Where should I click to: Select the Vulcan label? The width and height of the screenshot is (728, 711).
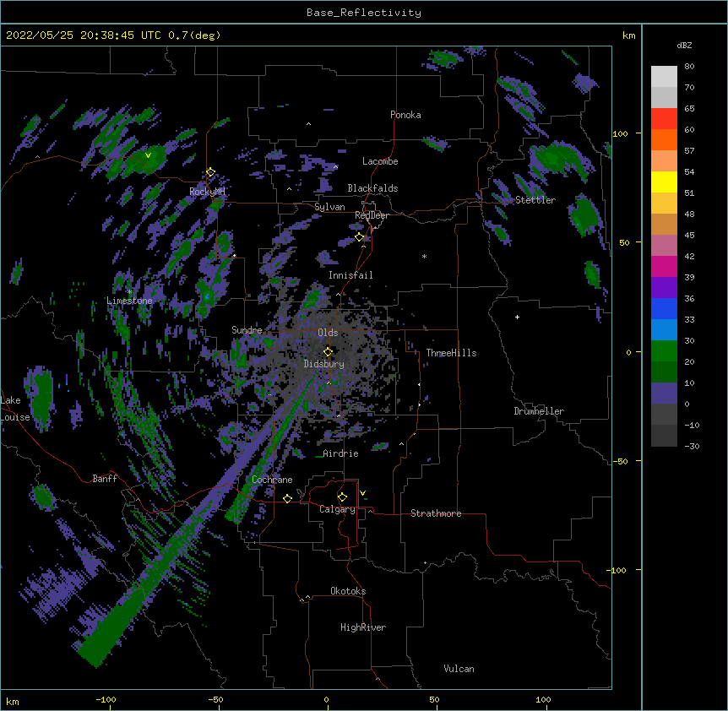[x=459, y=669]
